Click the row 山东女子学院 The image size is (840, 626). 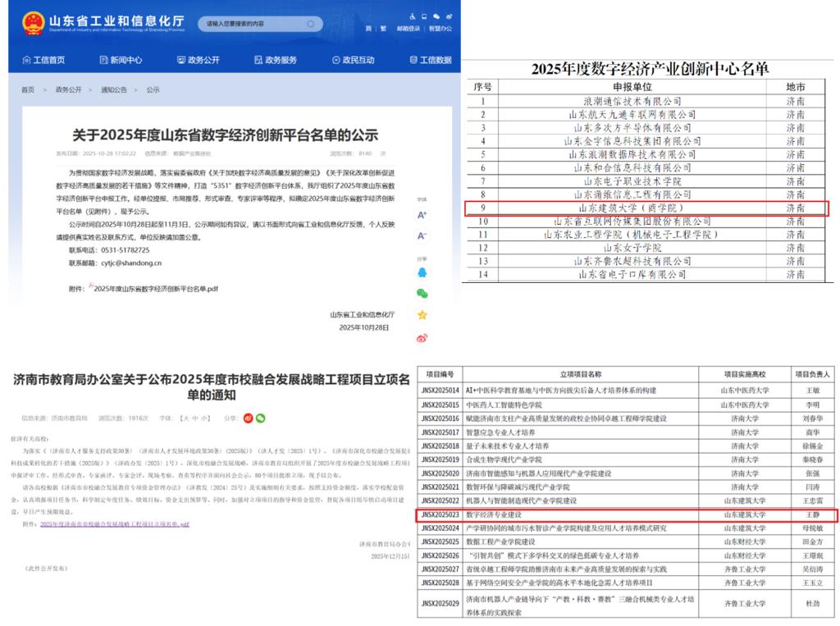click(x=646, y=248)
